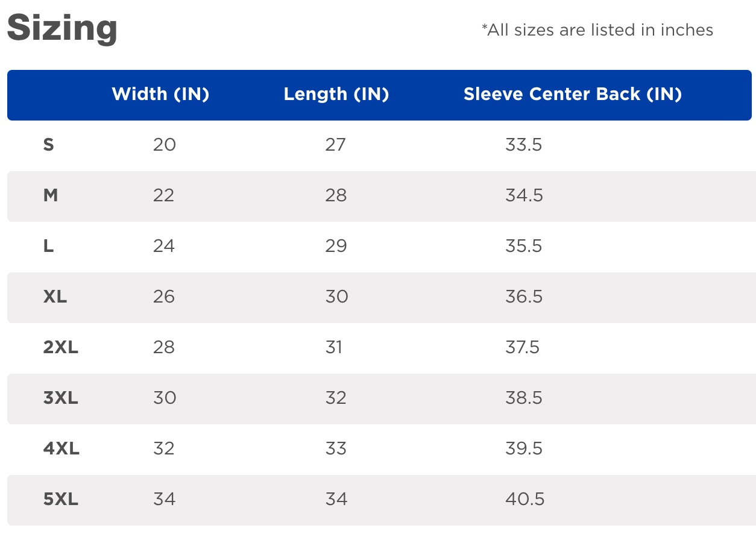Viewport: 756px width, 534px height.
Task: Click the Sleeve Center Back (IN) header
Action: (572, 94)
